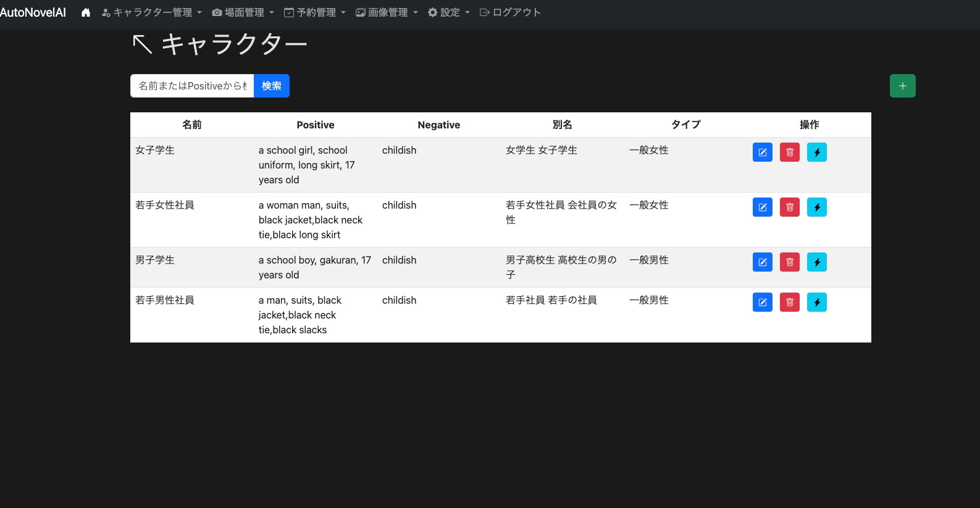Open the 画像管理 menu

click(x=387, y=12)
